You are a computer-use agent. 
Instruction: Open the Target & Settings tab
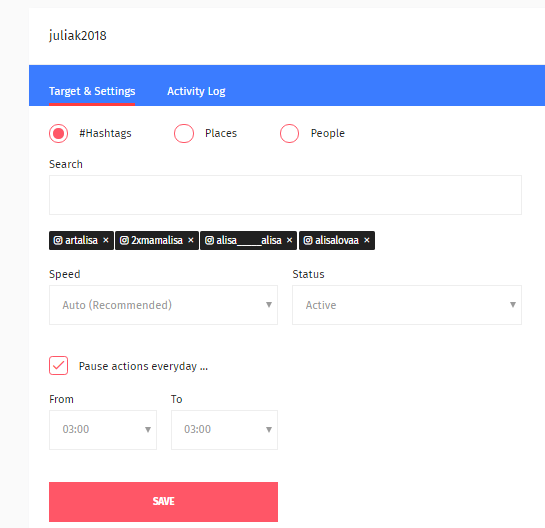[92, 91]
